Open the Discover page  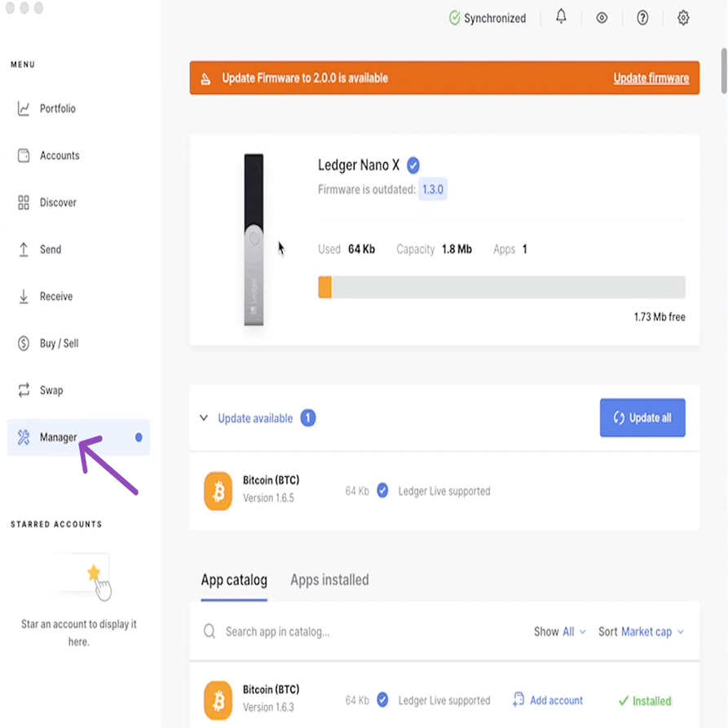(51, 202)
